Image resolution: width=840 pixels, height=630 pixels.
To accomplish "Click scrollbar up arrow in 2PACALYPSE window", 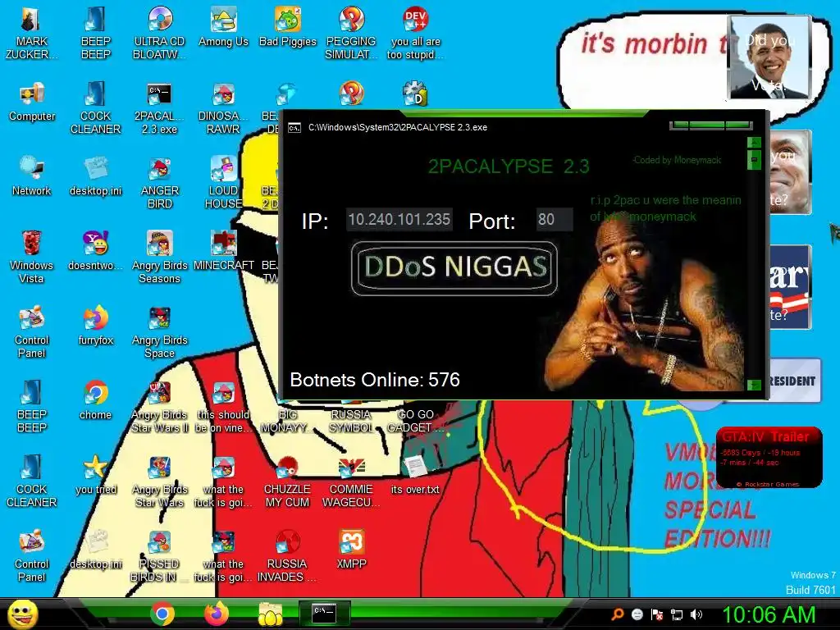I will pos(754,143).
